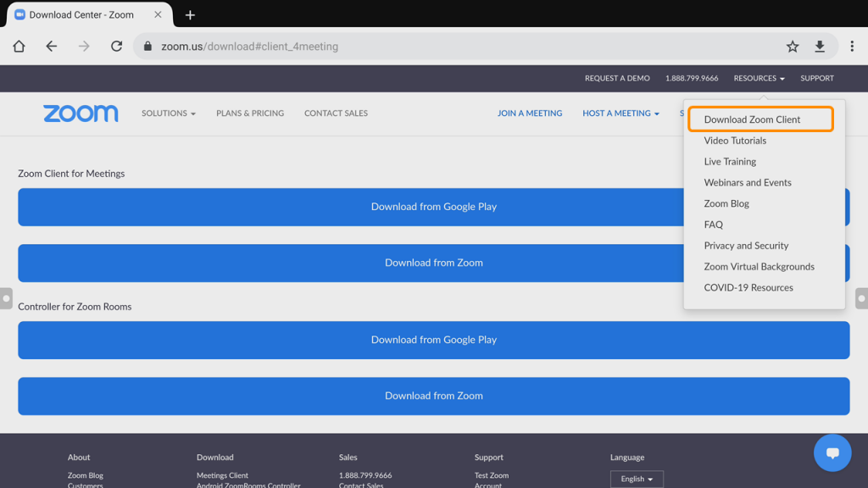Reload the page
This screenshot has height=488, width=868.
[x=117, y=47]
